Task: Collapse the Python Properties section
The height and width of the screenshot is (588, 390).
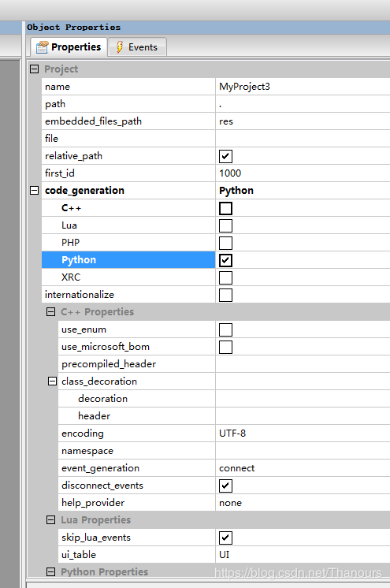Action: (50, 572)
